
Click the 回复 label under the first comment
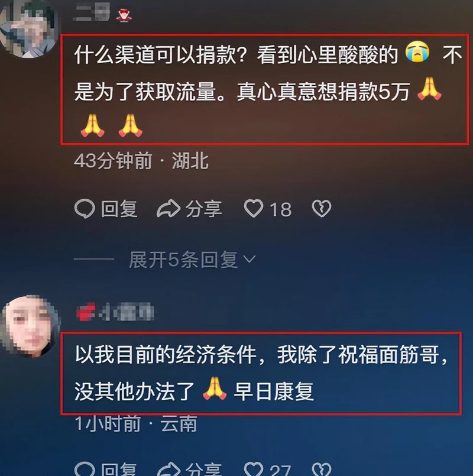[x=119, y=209]
